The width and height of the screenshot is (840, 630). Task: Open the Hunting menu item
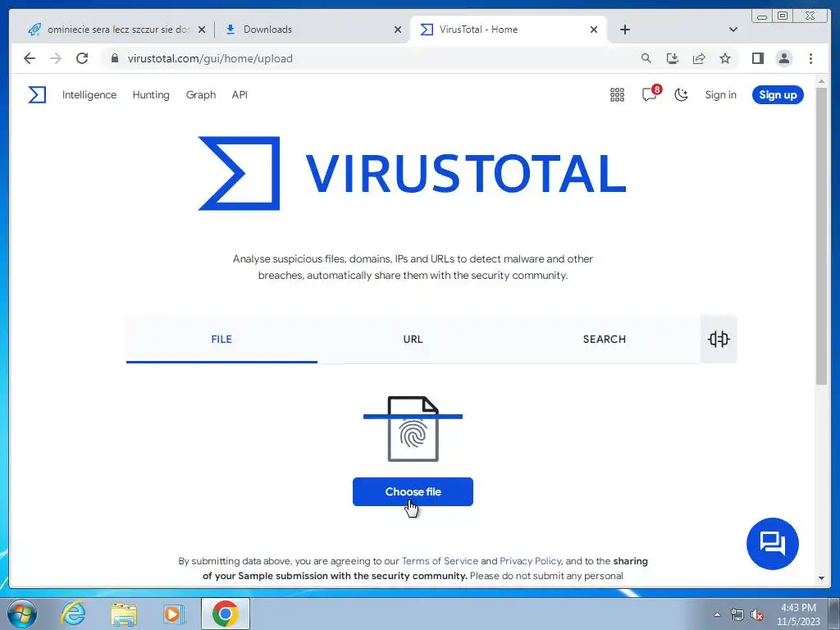[151, 95]
